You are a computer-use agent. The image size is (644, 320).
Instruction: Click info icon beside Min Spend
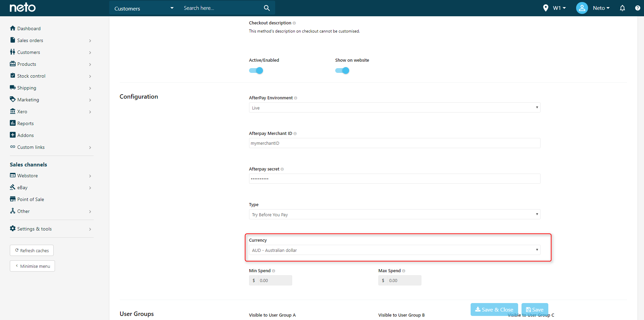click(x=273, y=271)
